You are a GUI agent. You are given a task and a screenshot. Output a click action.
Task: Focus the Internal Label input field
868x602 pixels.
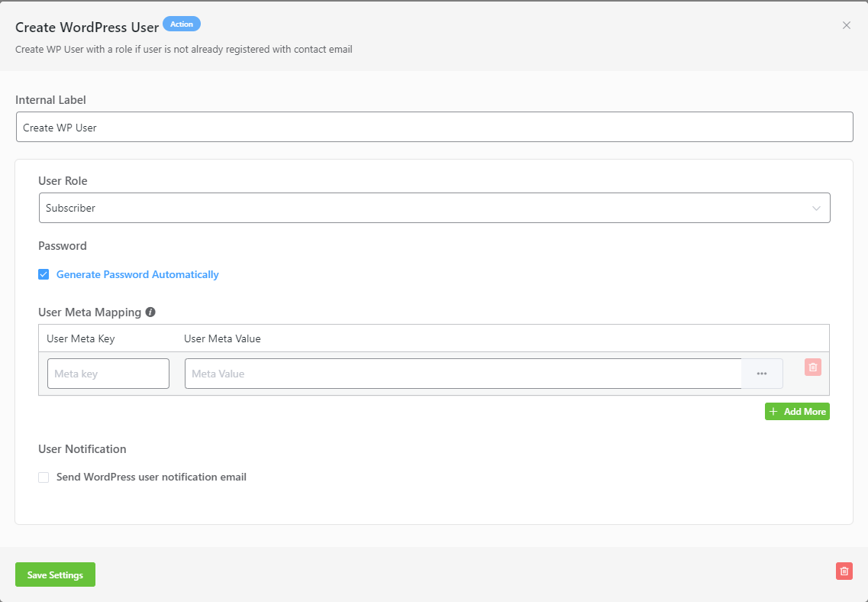[x=434, y=128]
